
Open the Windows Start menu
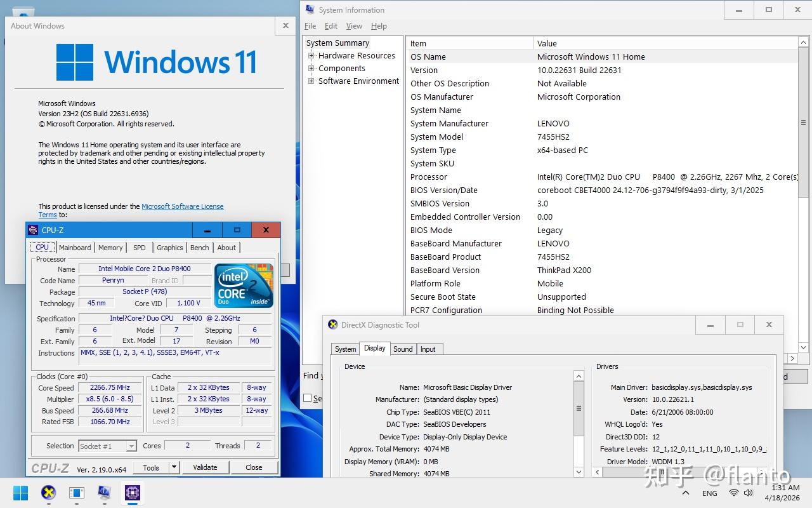click(x=20, y=492)
